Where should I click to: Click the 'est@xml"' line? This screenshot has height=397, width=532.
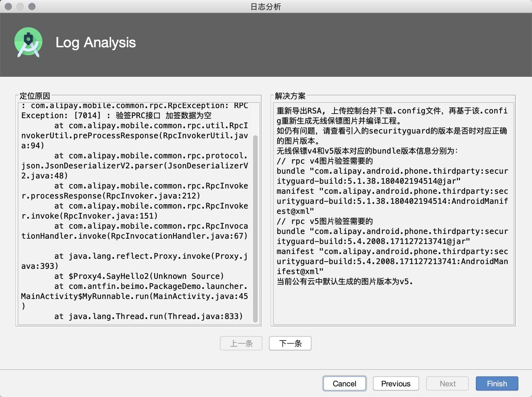pos(295,211)
